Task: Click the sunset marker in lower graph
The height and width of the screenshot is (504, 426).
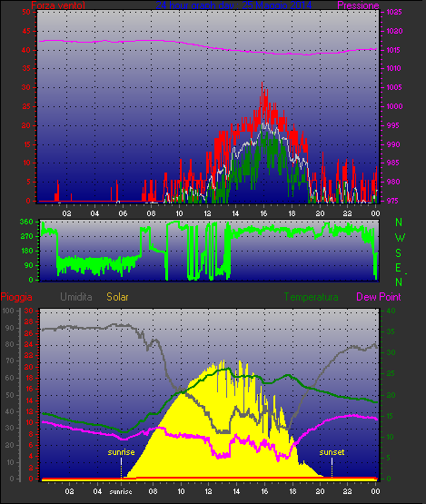Action: (332, 452)
